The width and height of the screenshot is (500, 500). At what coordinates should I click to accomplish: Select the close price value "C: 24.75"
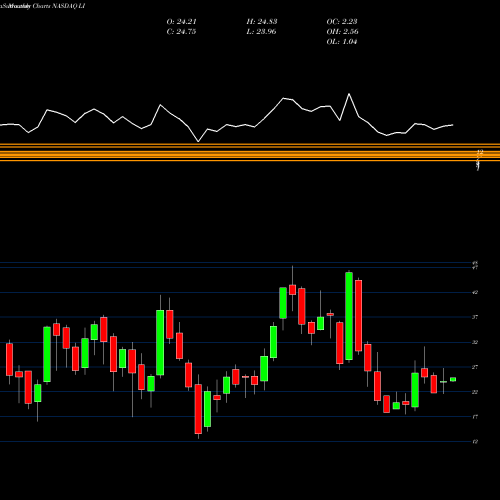click(181, 32)
